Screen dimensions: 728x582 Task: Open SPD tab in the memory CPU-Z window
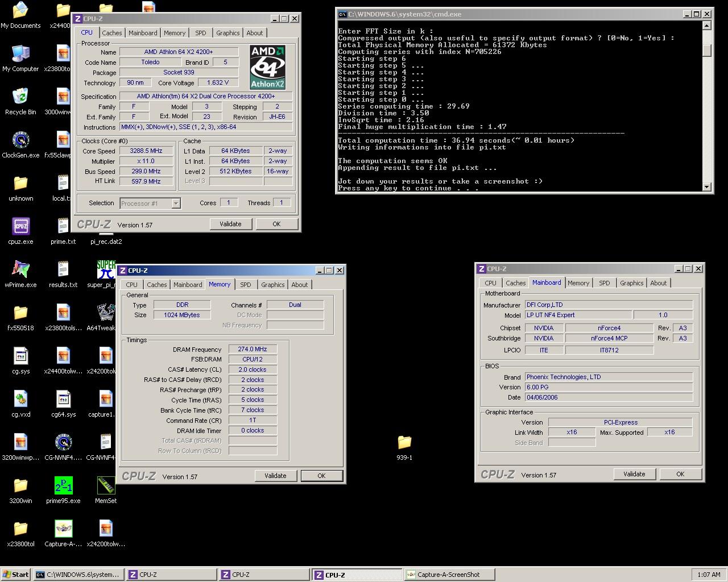click(x=245, y=285)
